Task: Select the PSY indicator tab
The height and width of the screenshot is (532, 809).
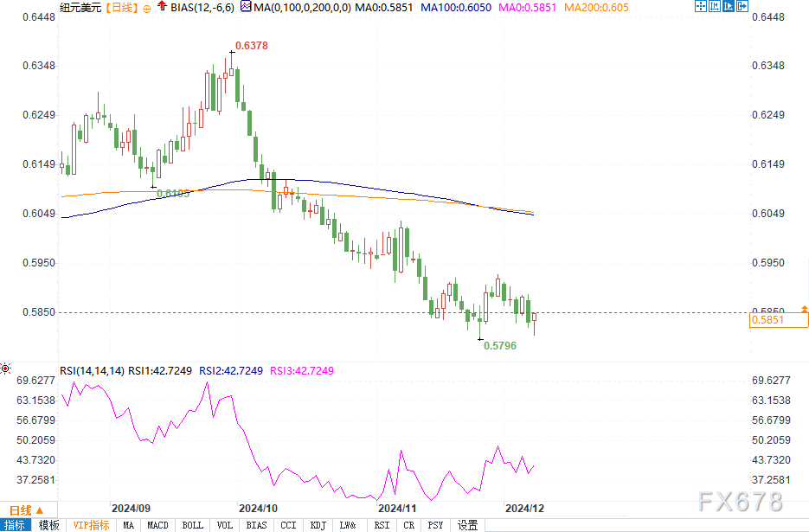Action: (435, 525)
